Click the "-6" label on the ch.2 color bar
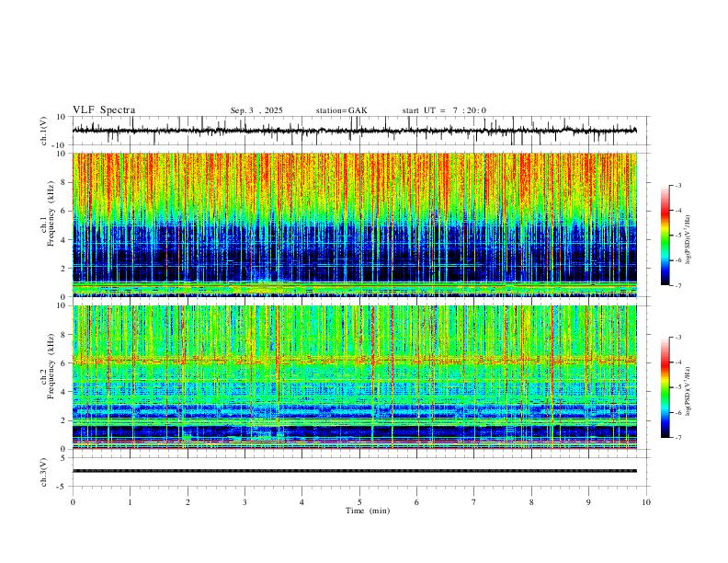Viewport: 728px width, 563px height. (x=678, y=412)
